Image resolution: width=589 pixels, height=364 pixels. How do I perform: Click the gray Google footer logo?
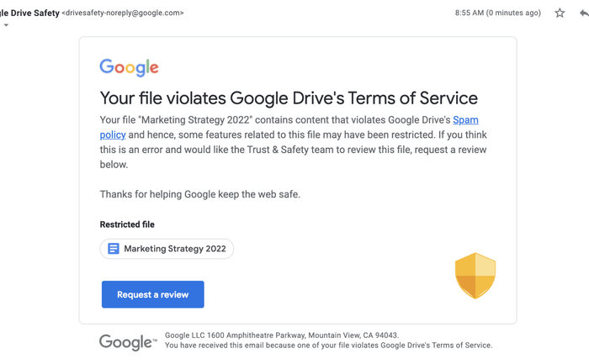128,342
